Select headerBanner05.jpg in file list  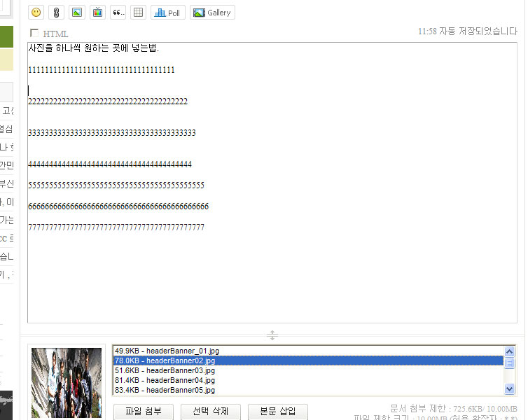coord(308,390)
